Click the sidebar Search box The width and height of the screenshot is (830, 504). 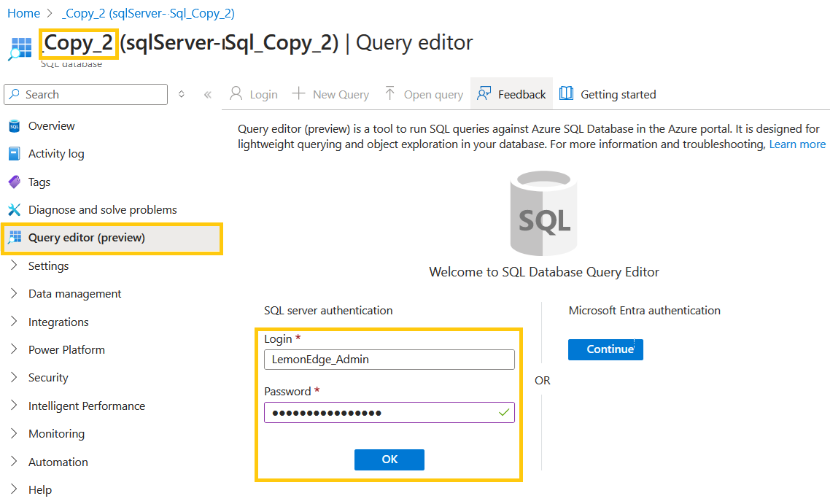pyautogui.click(x=86, y=94)
